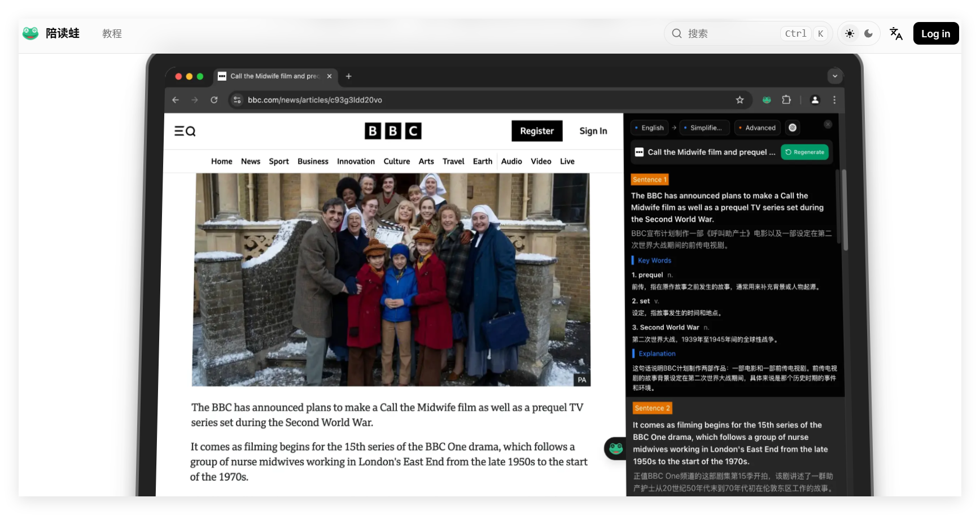Click the round settings icon beside Advanced
Image resolution: width=980 pixels, height=515 pixels.
pos(793,128)
